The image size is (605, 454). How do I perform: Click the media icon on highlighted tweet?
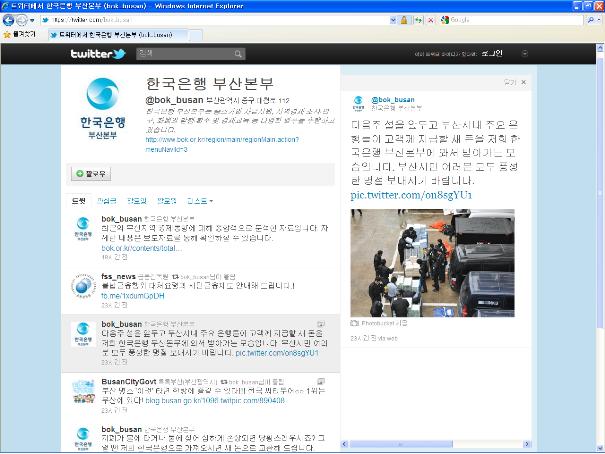coord(321,324)
